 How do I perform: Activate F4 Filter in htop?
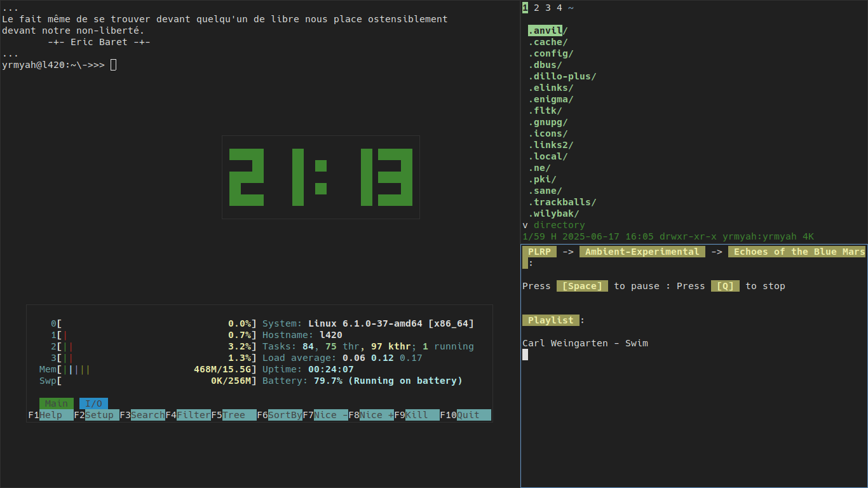point(189,415)
